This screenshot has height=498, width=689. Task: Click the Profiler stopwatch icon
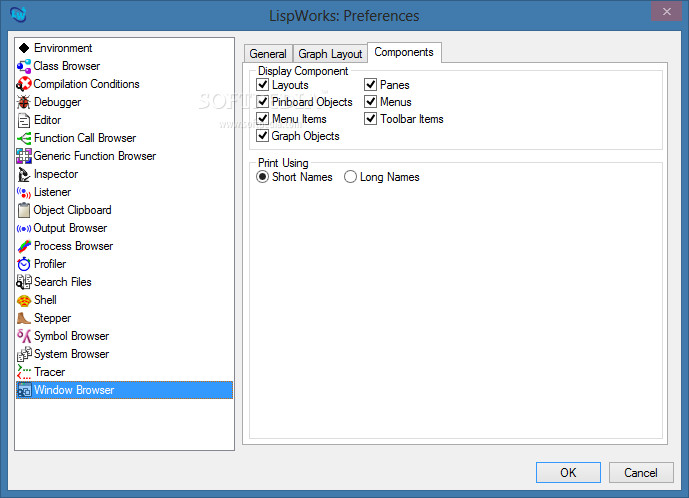point(24,264)
